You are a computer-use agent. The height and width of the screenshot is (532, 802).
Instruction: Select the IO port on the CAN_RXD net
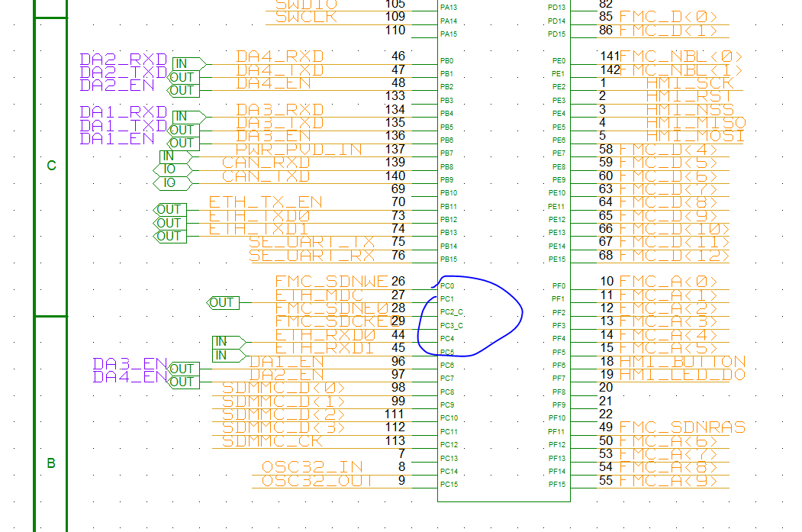172,170
